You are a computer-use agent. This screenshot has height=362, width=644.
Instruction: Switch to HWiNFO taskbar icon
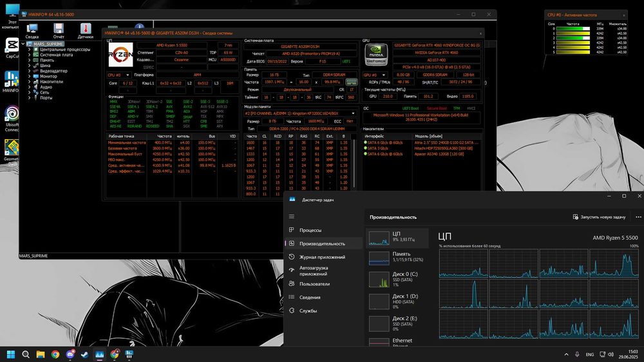129,354
